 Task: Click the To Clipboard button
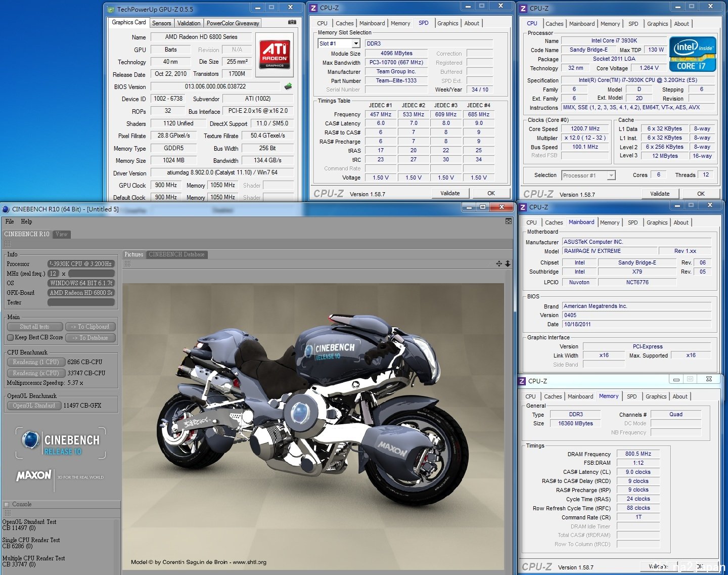pyautogui.click(x=90, y=327)
